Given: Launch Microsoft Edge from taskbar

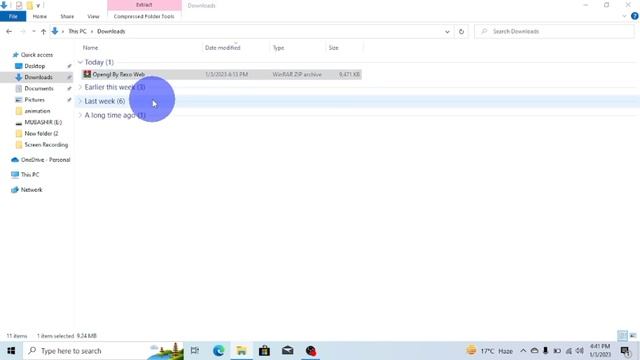Looking at the screenshot, I should tap(218, 351).
